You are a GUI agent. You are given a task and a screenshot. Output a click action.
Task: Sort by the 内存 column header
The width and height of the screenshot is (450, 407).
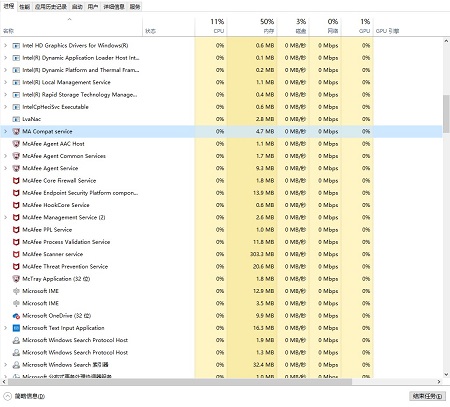[252, 26]
